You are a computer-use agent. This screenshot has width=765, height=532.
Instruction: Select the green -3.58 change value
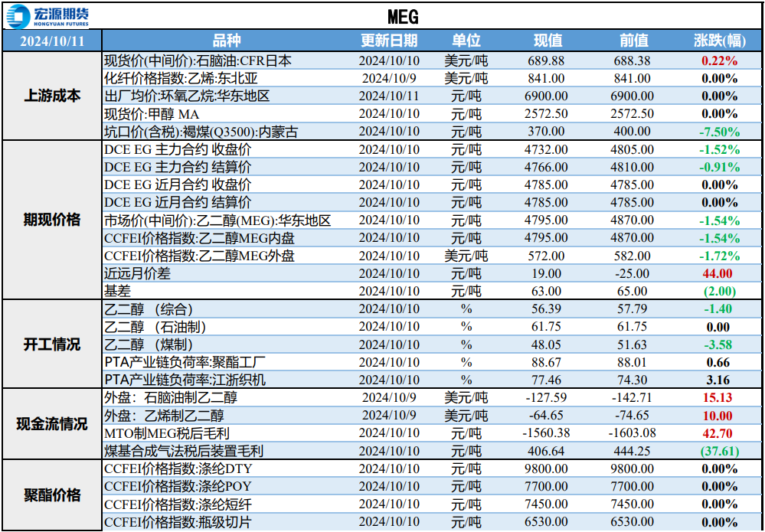tap(718, 344)
